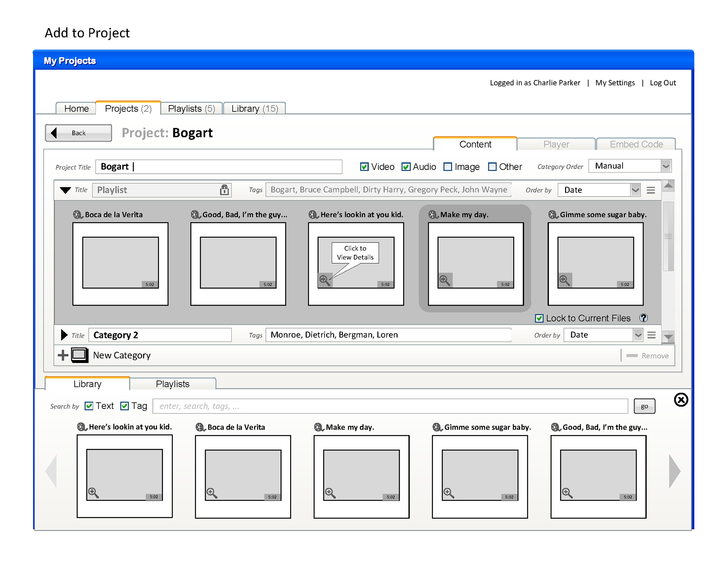Click the Back button
The width and height of the screenshot is (728, 563).
point(78,133)
